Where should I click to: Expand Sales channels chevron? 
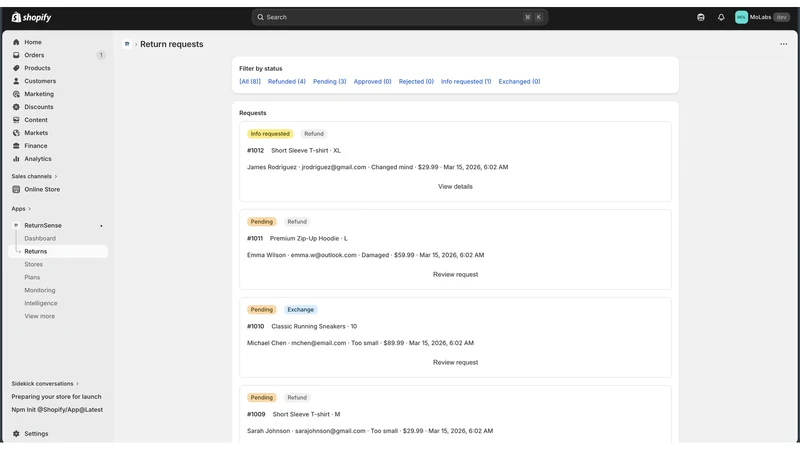[x=56, y=177]
